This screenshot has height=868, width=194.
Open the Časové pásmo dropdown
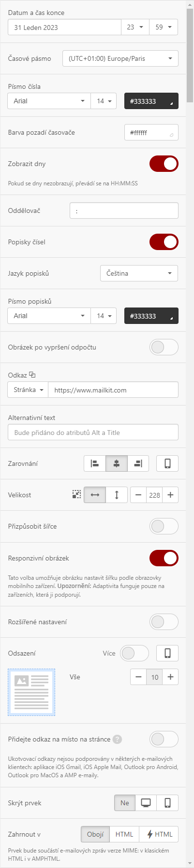(120, 58)
